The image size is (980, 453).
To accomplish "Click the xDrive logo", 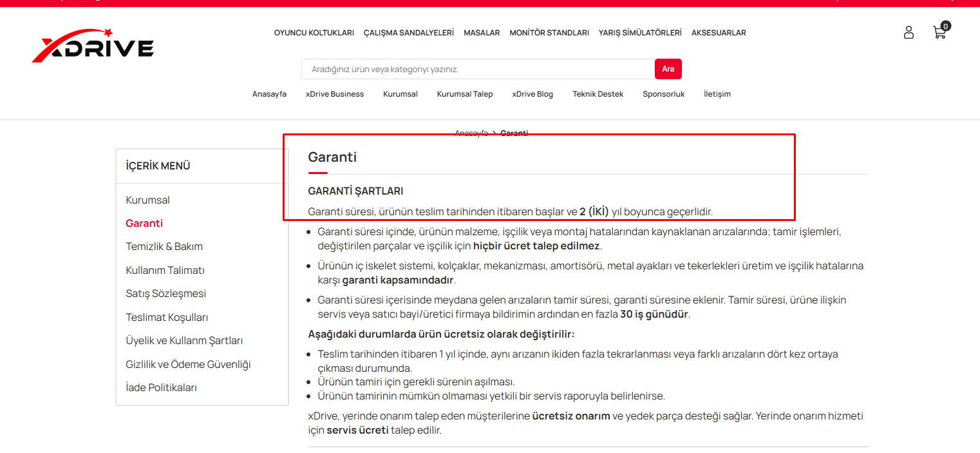I will 93,45.
